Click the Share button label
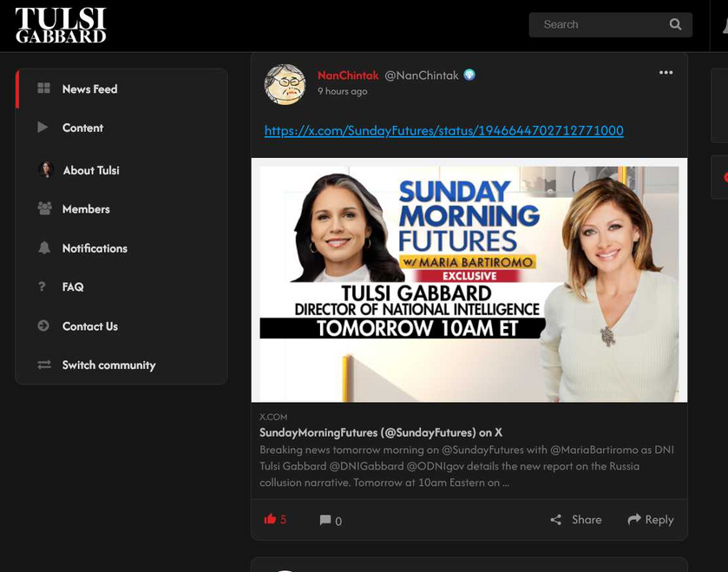Image resolution: width=728 pixels, height=572 pixels. pos(587,520)
